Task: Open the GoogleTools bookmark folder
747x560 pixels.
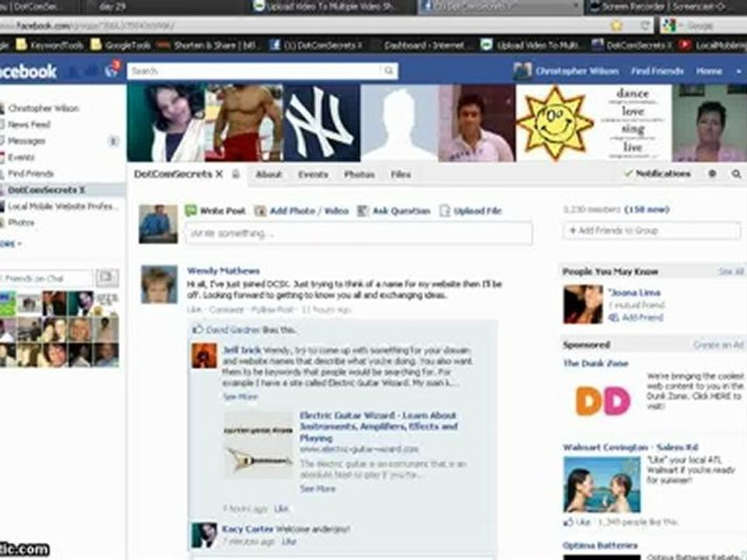Action: pyautogui.click(x=120, y=45)
